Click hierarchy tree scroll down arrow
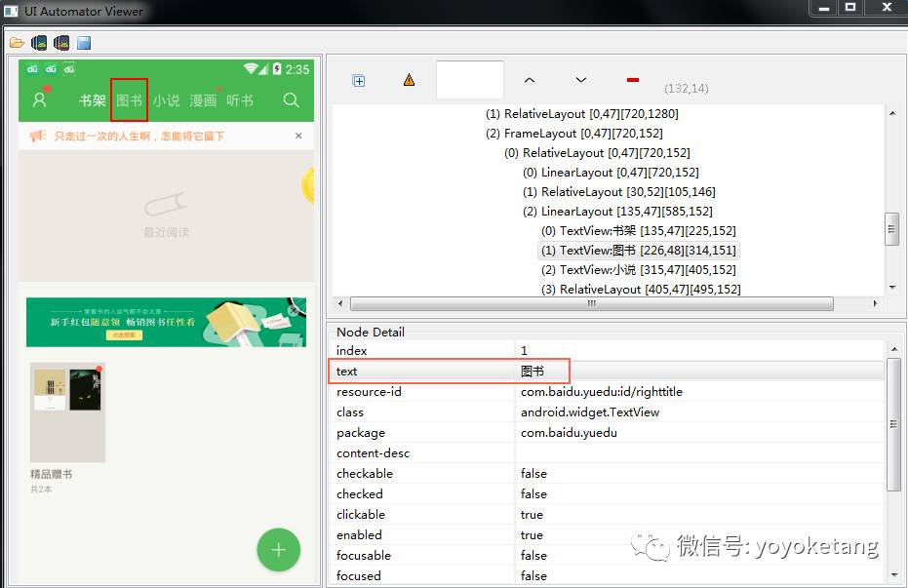The height and width of the screenshot is (588, 908). (892, 287)
